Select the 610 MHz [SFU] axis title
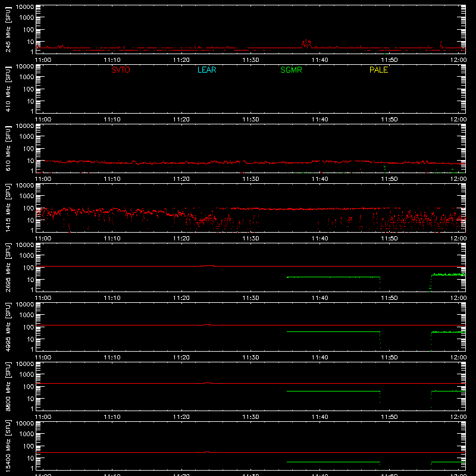Screen dimensions: 476x476 [8, 148]
